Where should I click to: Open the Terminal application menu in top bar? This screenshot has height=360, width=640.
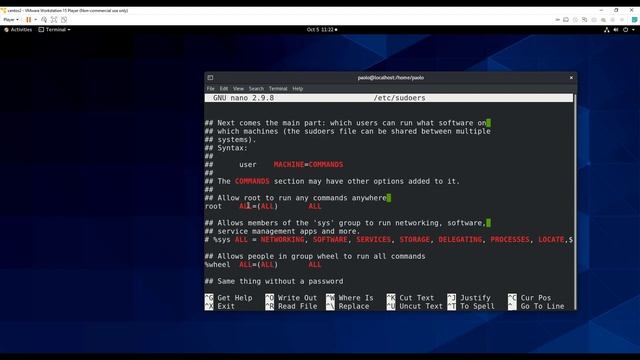coord(54,30)
